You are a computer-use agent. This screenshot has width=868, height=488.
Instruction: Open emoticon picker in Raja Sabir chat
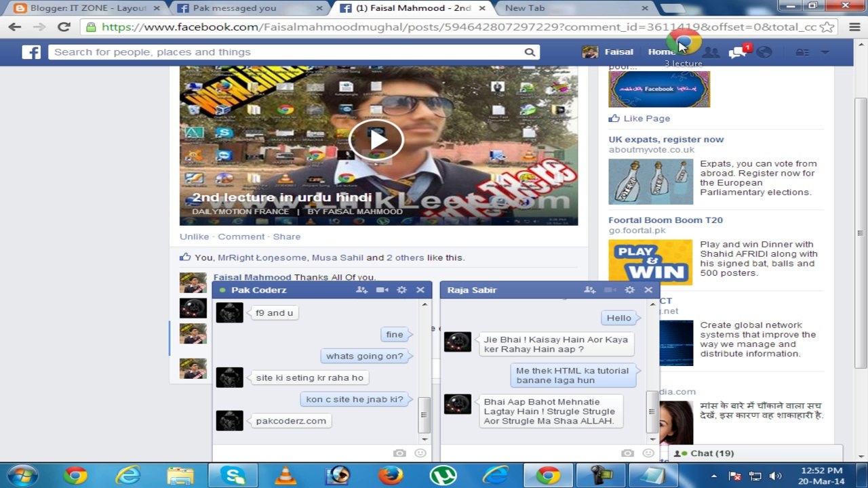[x=648, y=453]
